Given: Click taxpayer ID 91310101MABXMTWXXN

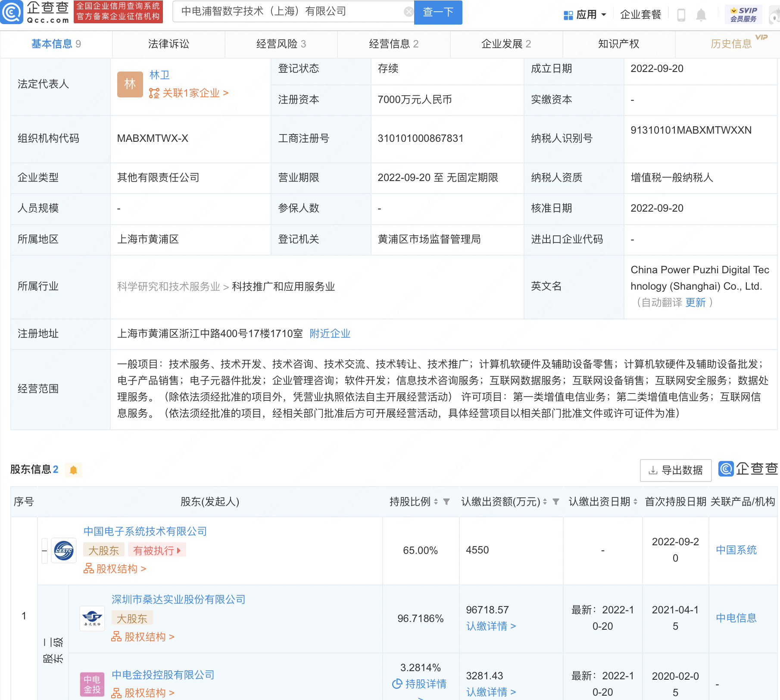Looking at the screenshot, I should (x=691, y=130).
